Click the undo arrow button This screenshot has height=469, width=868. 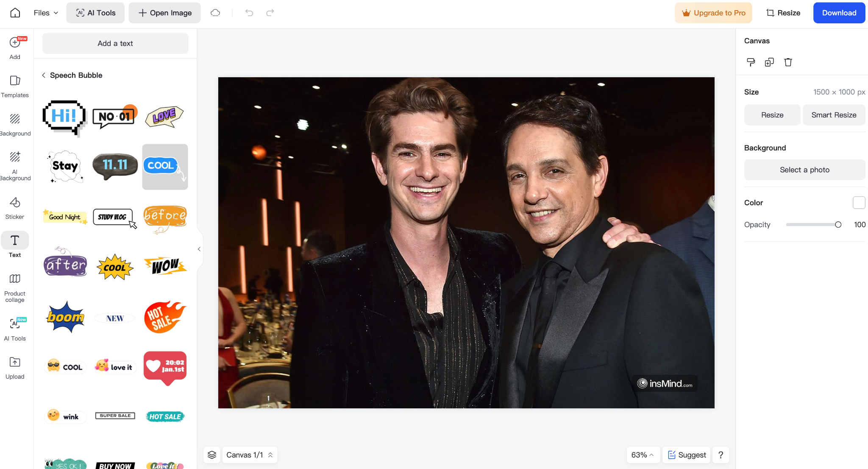coord(249,12)
